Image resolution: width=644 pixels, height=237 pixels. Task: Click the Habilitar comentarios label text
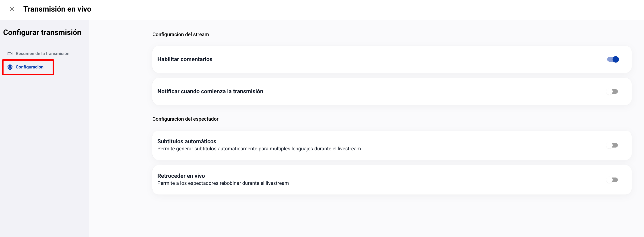[185, 59]
